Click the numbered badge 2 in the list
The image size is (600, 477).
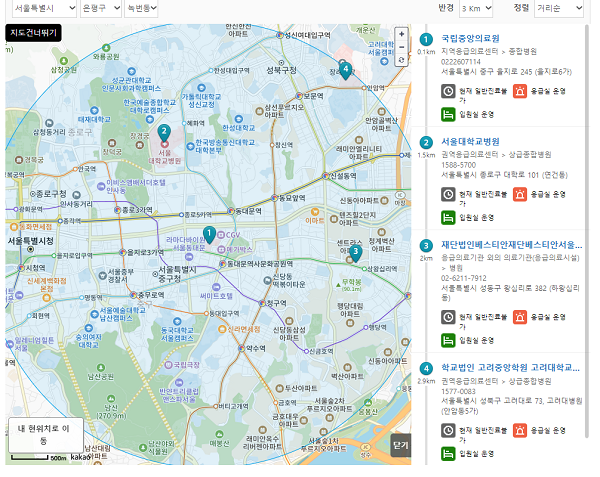click(x=426, y=143)
